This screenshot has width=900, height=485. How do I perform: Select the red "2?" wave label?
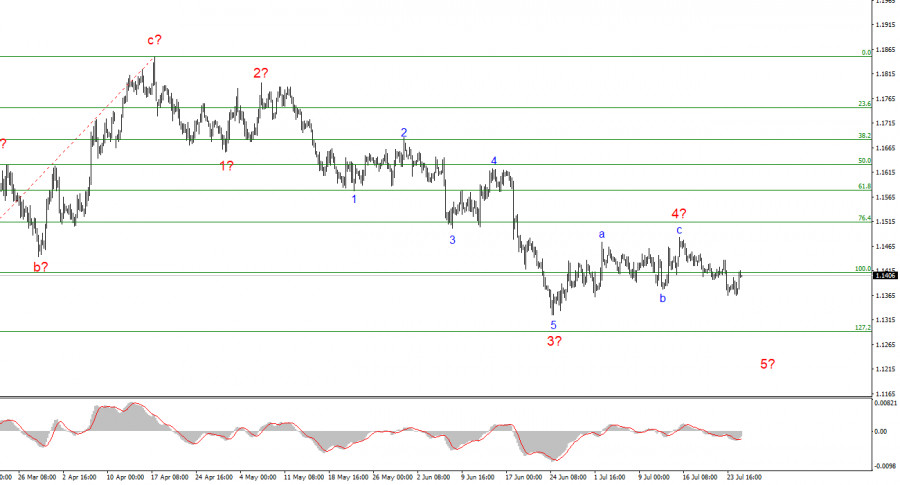[x=261, y=73]
